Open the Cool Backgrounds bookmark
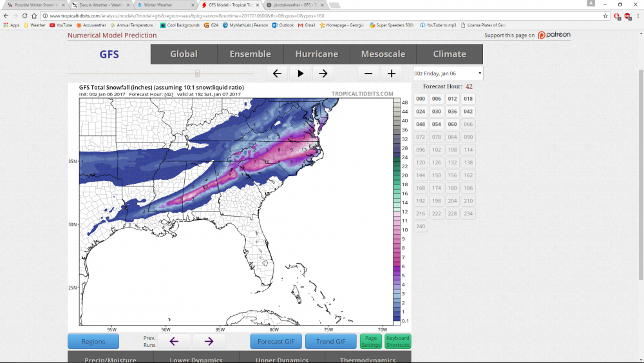Image resolution: width=644 pixels, height=363 pixels. click(180, 25)
